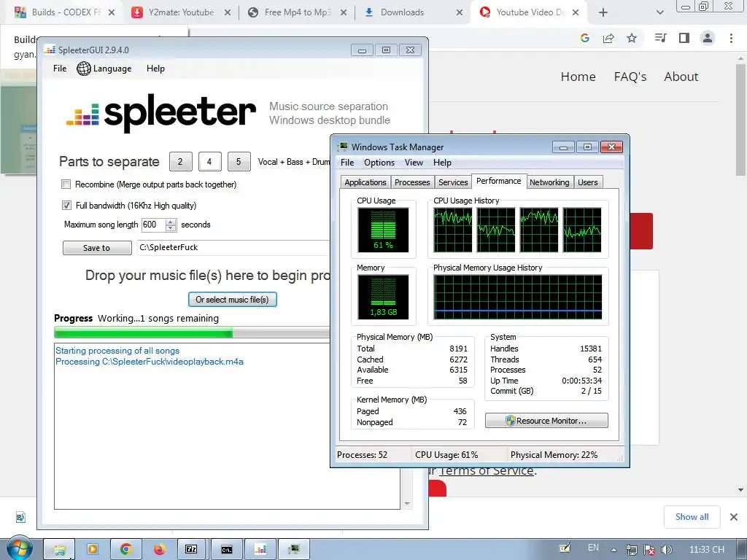Enable the Recombine output parts checkbox
Screen dimensions: 747x560
click(x=66, y=184)
